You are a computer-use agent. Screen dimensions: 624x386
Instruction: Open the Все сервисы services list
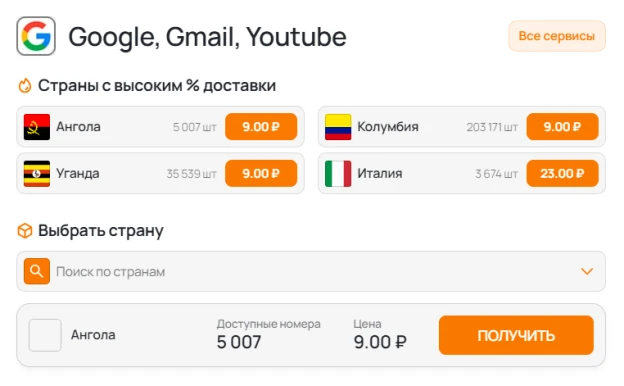[557, 36]
